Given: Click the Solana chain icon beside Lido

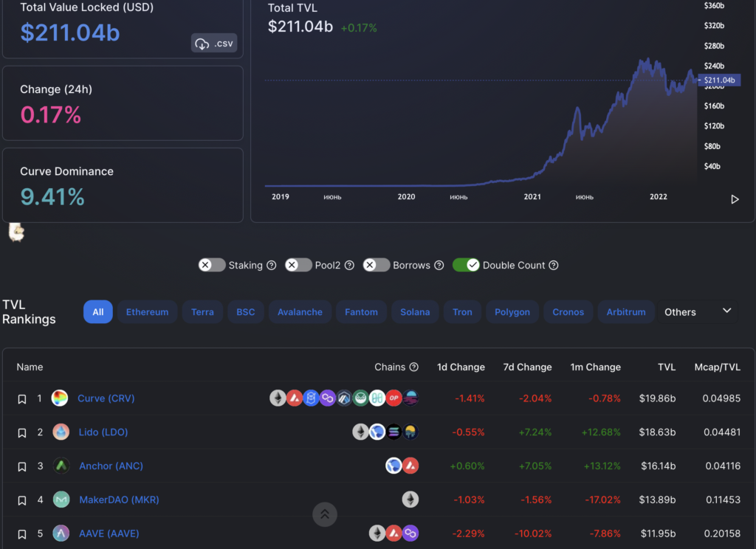Looking at the screenshot, I should [394, 431].
